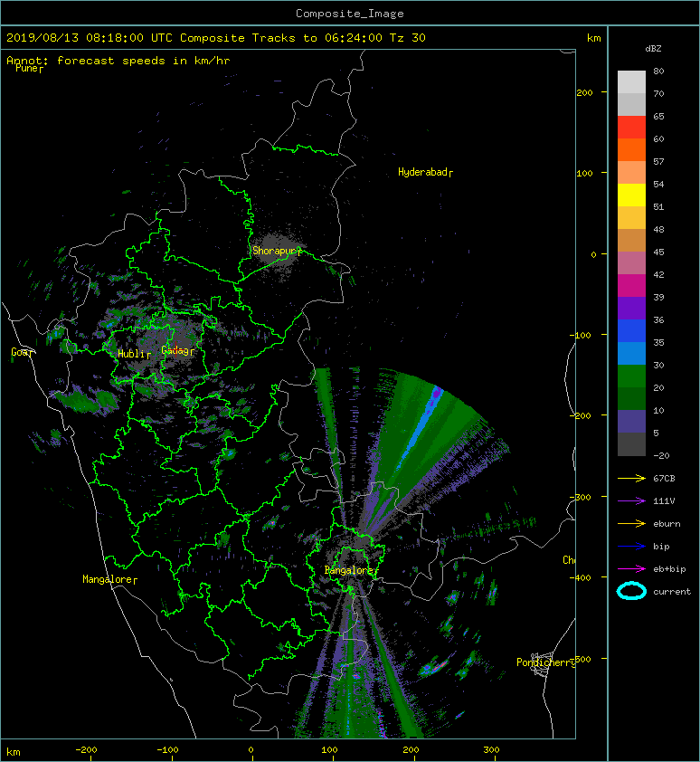
Task: Click the current legend label
Action: click(672, 592)
